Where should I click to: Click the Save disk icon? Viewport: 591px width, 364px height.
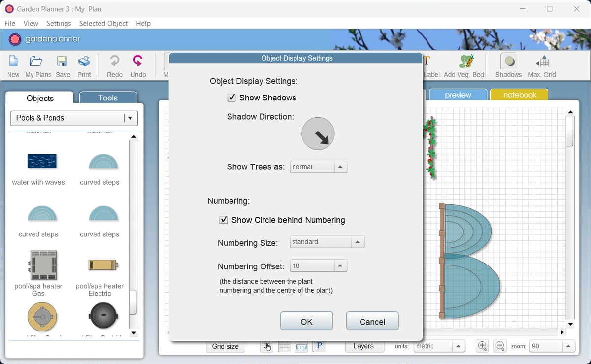pos(62,62)
